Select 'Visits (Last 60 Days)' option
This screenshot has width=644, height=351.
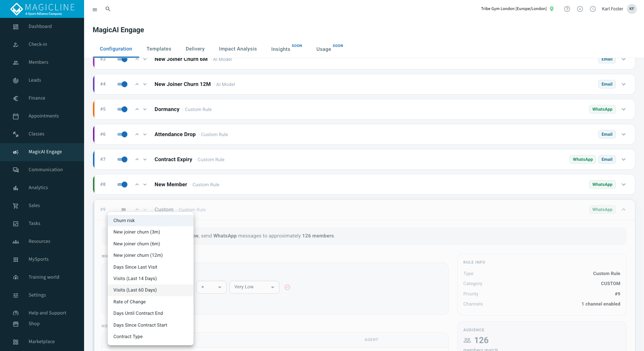point(151,290)
